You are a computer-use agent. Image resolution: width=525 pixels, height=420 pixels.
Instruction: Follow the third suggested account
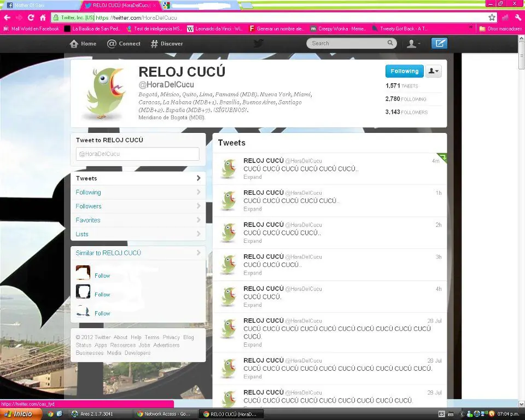(x=102, y=313)
